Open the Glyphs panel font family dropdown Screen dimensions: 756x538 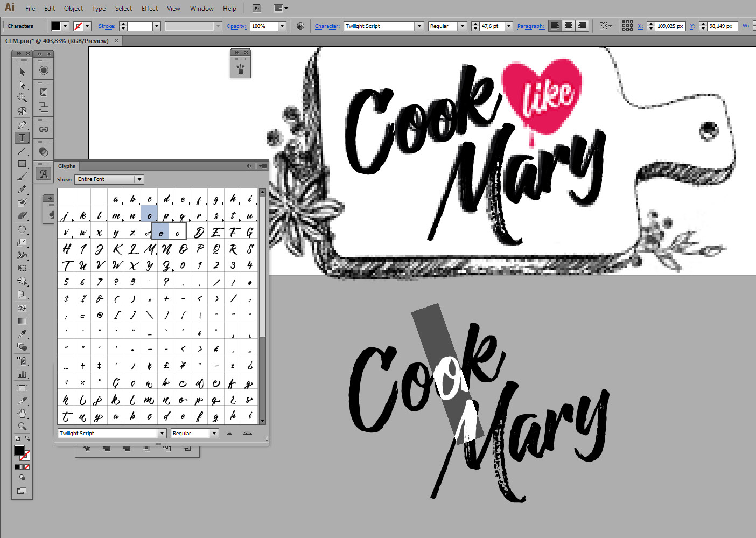(x=162, y=433)
